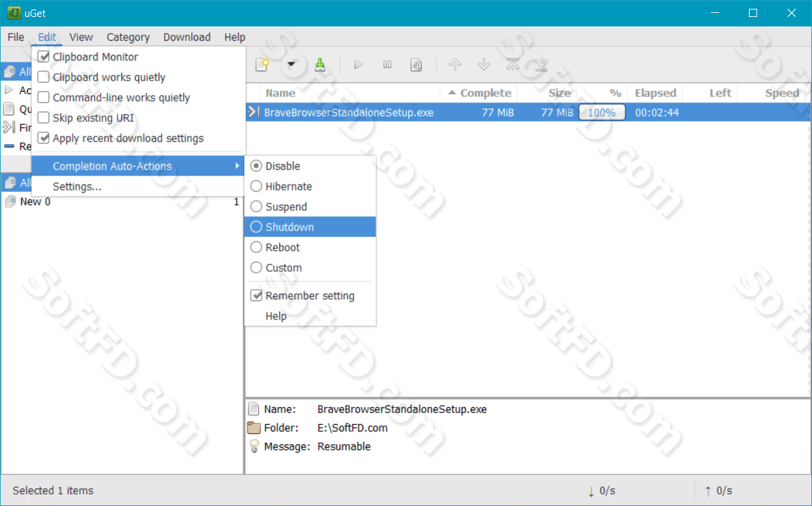Image resolution: width=812 pixels, height=506 pixels.
Task: Sort by the % column header
Action: click(602, 93)
